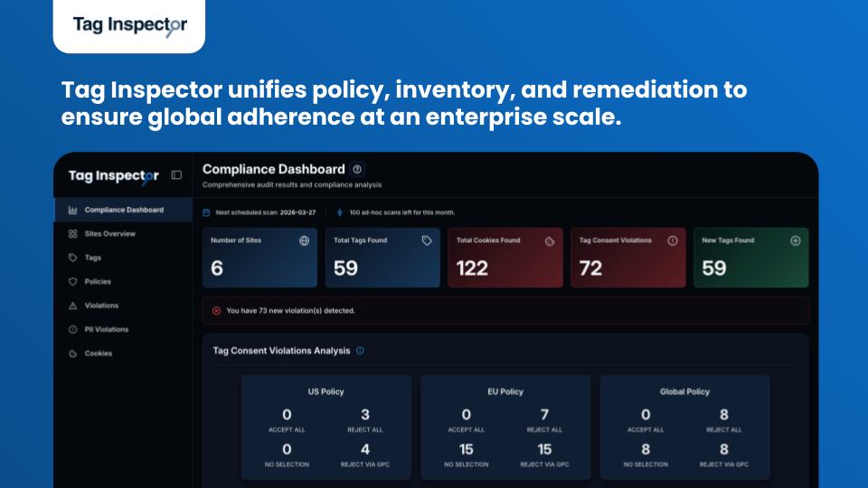Click the red error icon in violations alert

point(216,311)
